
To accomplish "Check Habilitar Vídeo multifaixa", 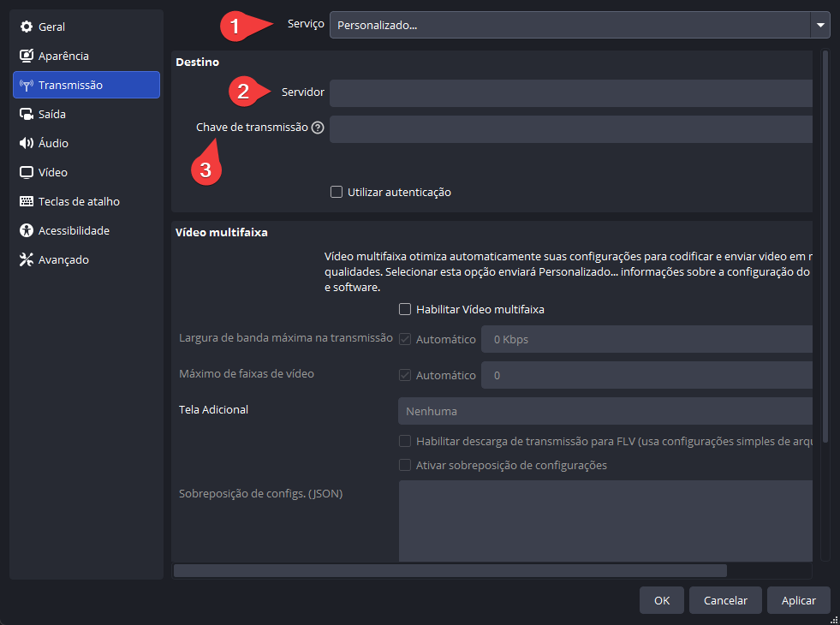I will 405,310.
